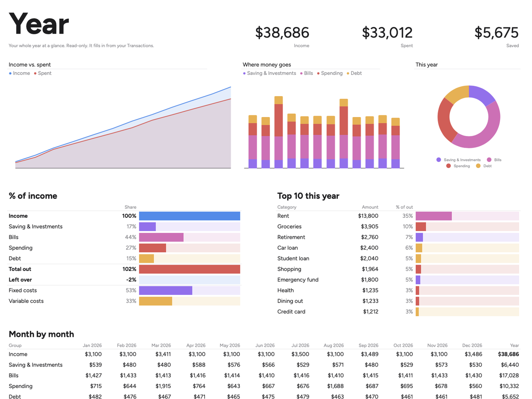Click the Spent legend label in line chart
Screen dimensions: 532x399
click(45, 74)
